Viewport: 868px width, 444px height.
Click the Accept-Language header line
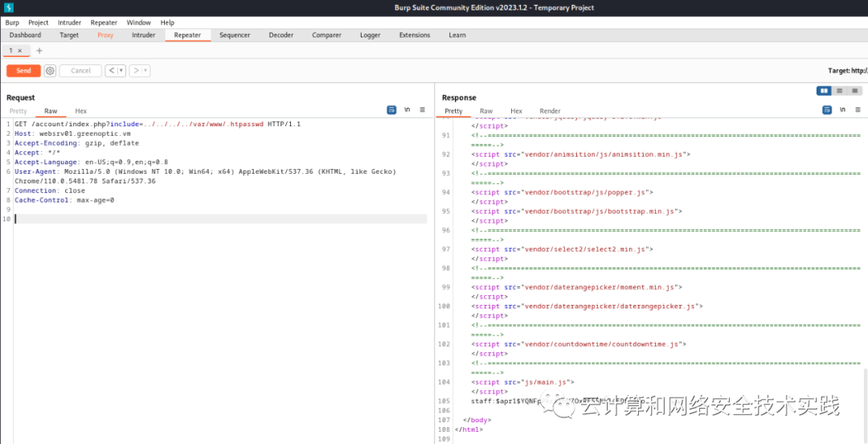pyautogui.click(x=92, y=162)
